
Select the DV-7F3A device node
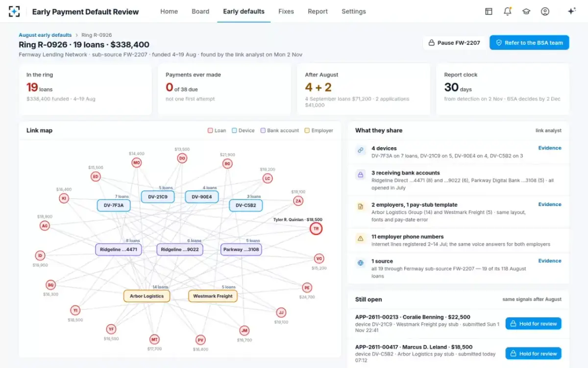[114, 205]
